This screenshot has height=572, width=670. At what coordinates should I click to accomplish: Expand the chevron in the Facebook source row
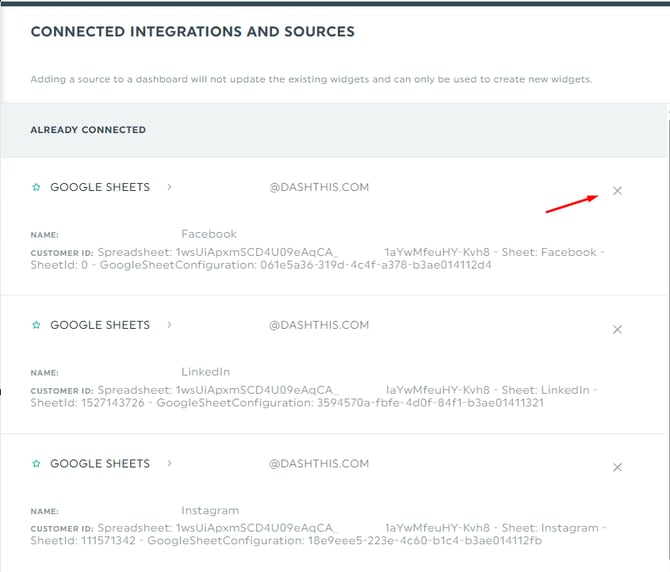(x=170, y=187)
